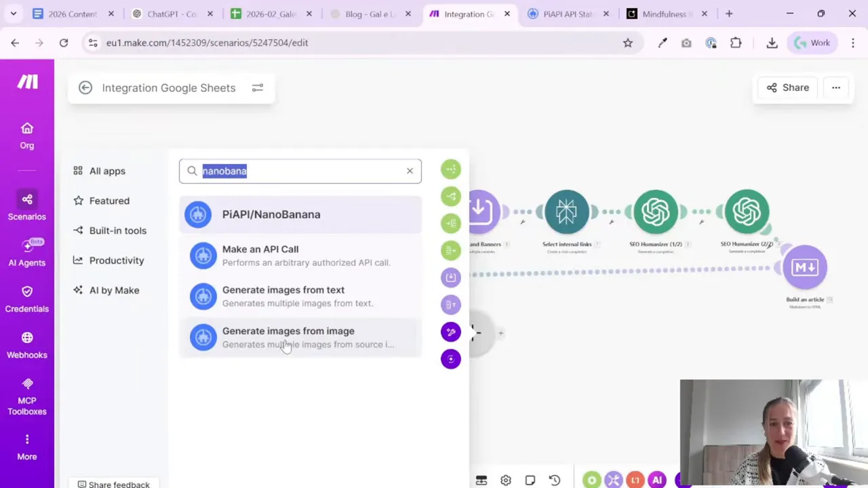The height and width of the screenshot is (488, 868).
Task: Open the purple Banners set variables module
Action: tap(484, 211)
